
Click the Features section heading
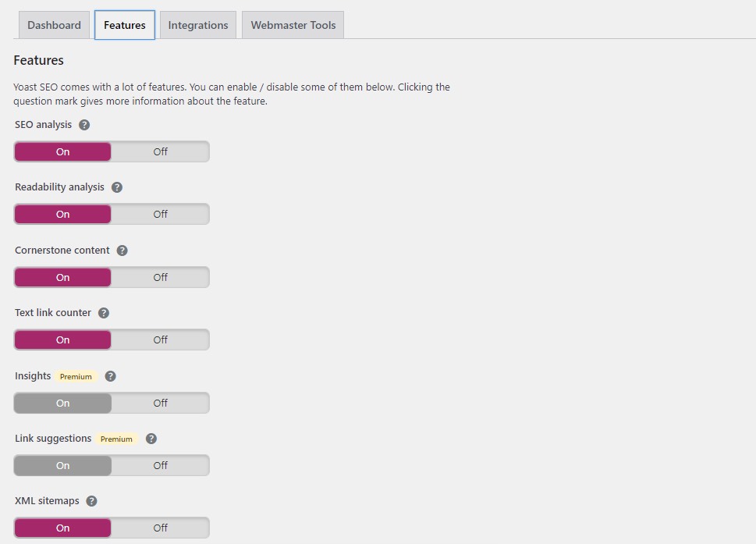point(38,60)
